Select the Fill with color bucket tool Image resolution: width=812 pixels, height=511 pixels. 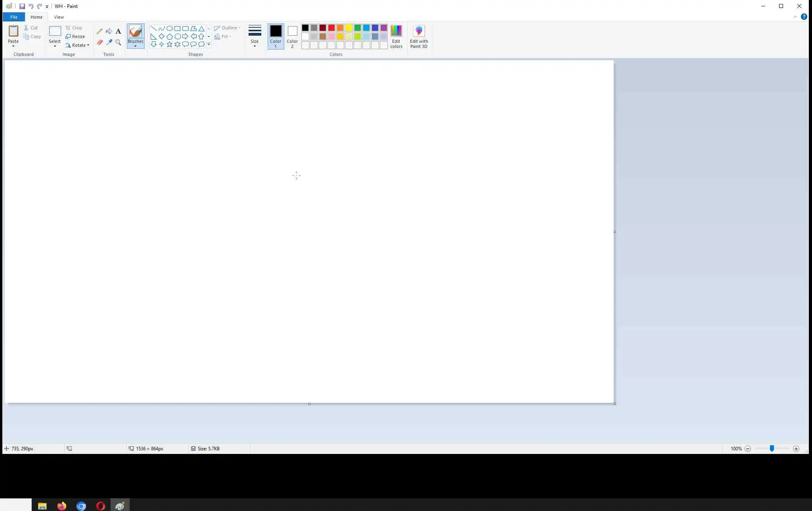[109, 31]
